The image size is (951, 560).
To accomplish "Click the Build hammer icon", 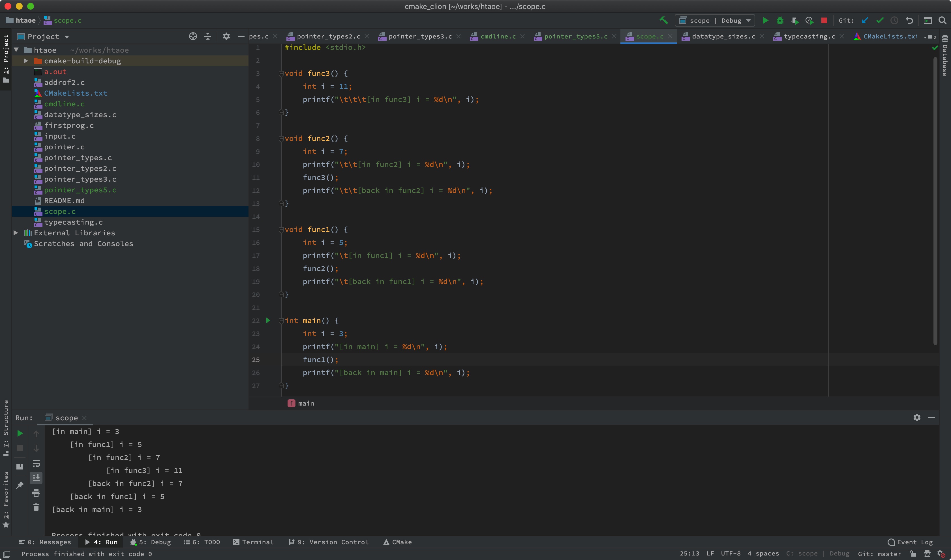I will point(663,20).
